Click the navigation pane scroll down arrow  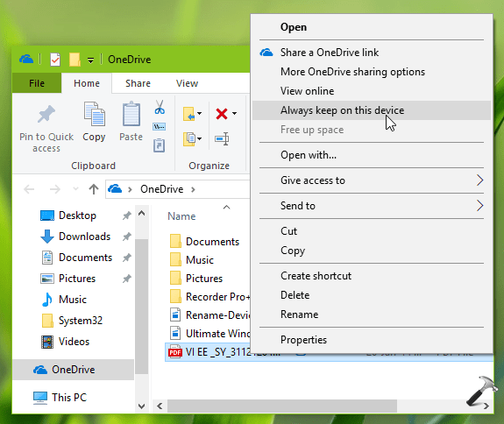[141, 406]
